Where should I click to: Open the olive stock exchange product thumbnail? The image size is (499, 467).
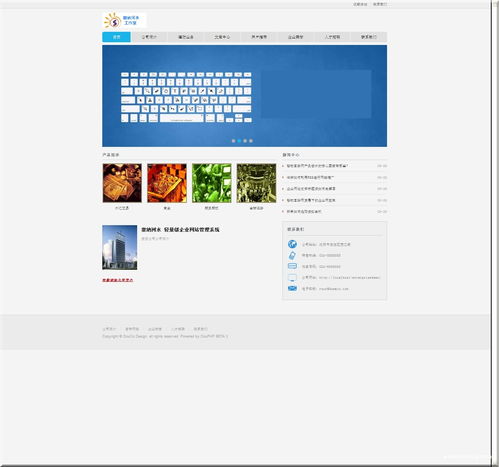(256, 183)
